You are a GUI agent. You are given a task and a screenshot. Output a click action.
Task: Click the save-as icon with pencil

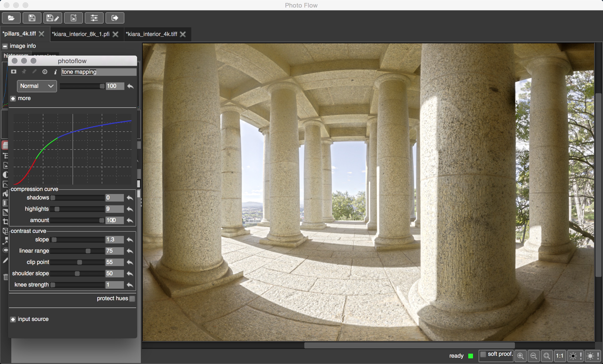tap(53, 18)
